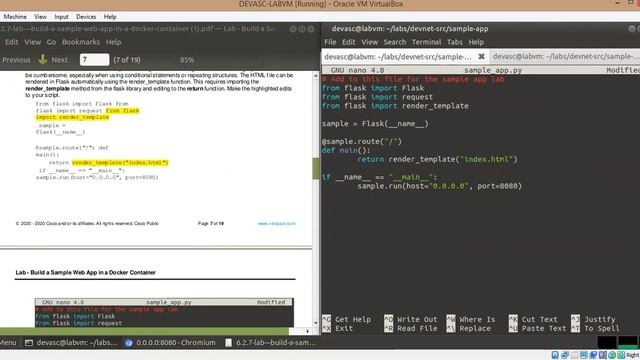Click the line 'sample = Flask(__name__)' in nano

click(375, 124)
